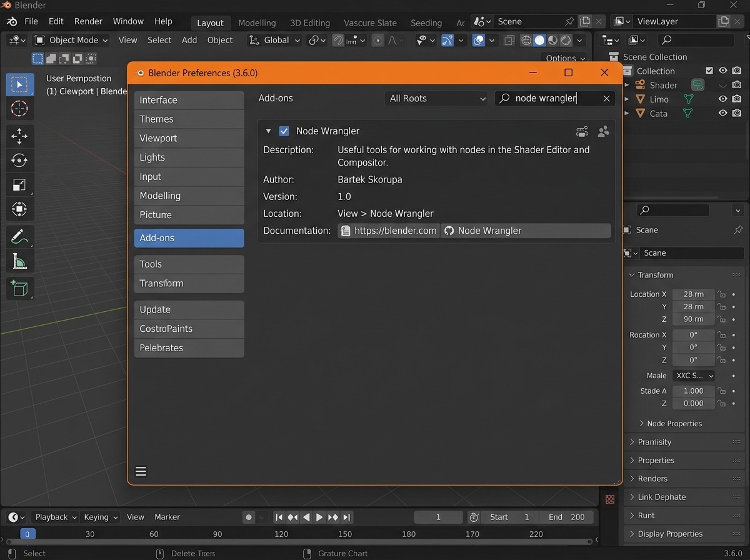Play animation in reverse

pos(306,517)
